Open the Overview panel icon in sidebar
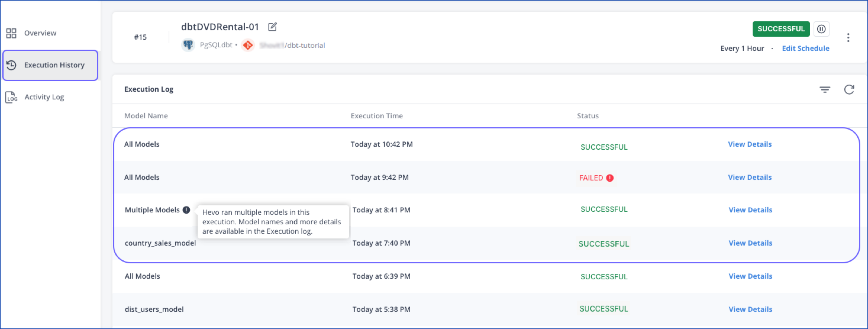868x329 pixels. coord(11,33)
